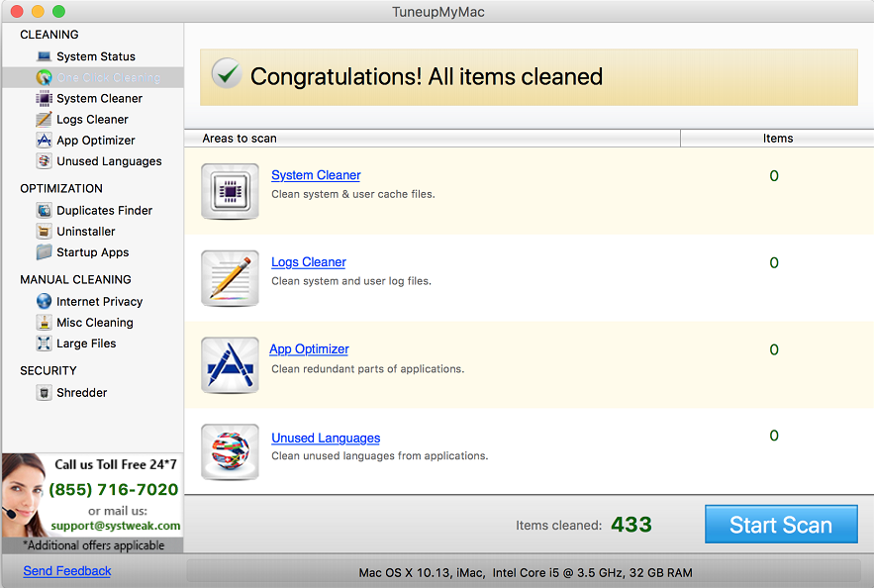The width and height of the screenshot is (874, 588).
Task: Click the Logs Cleaner items count 0
Action: pos(774,262)
